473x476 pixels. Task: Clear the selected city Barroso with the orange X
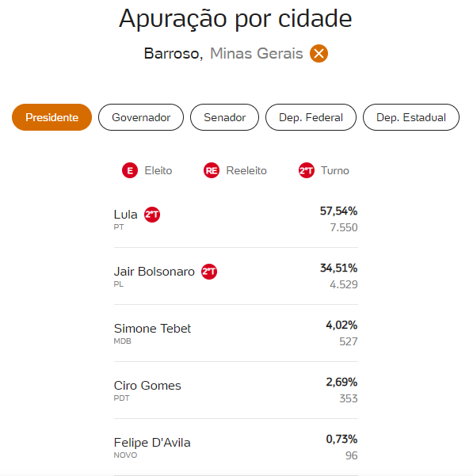(319, 53)
